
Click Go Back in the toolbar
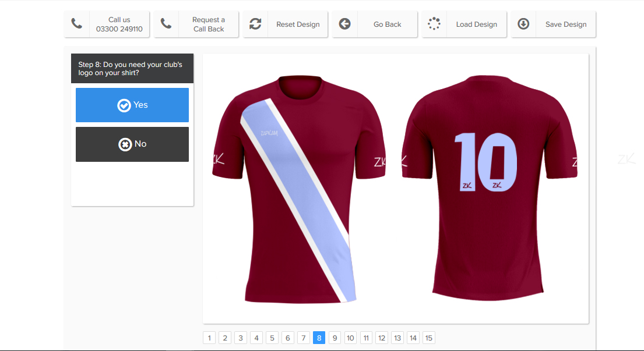point(387,24)
